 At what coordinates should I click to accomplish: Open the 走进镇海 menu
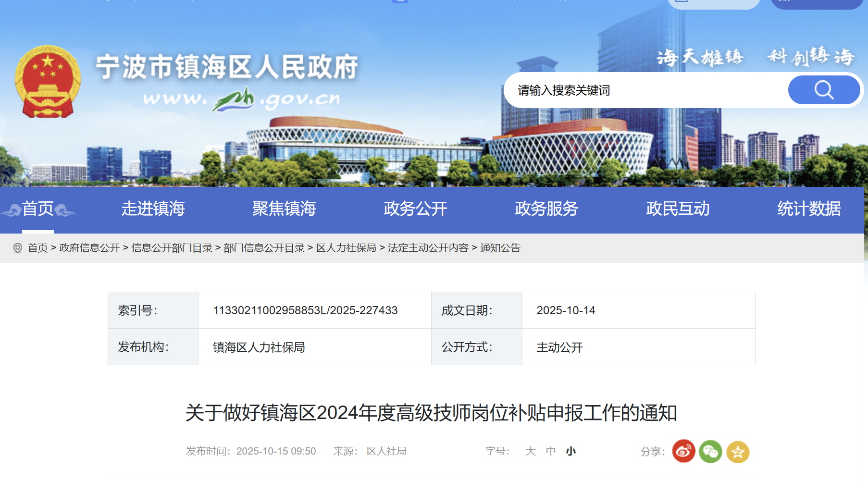tap(153, 209)
